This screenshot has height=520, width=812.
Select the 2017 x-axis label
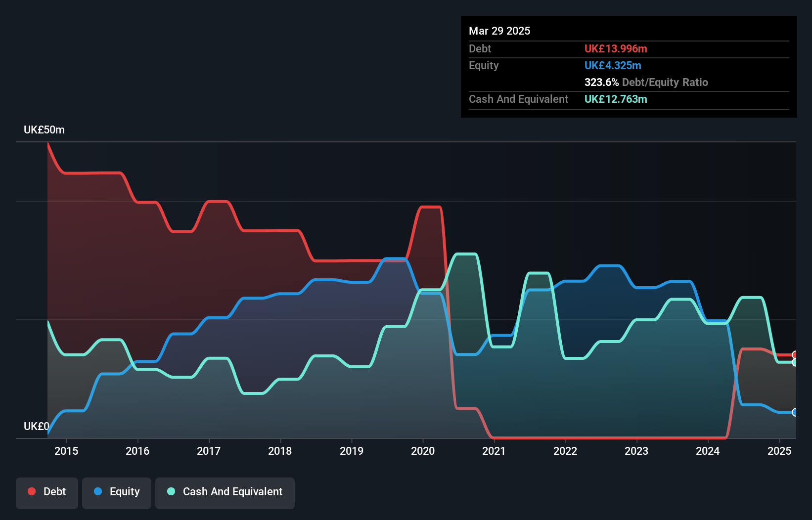click(x=209, y=451)
